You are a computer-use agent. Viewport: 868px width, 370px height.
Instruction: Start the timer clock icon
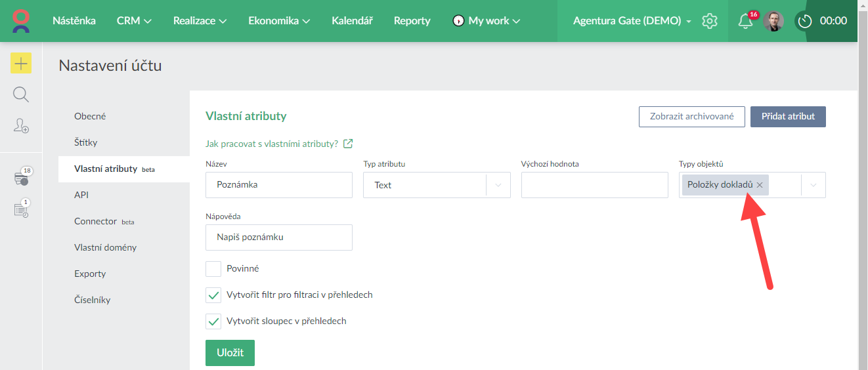coord(805,21)
